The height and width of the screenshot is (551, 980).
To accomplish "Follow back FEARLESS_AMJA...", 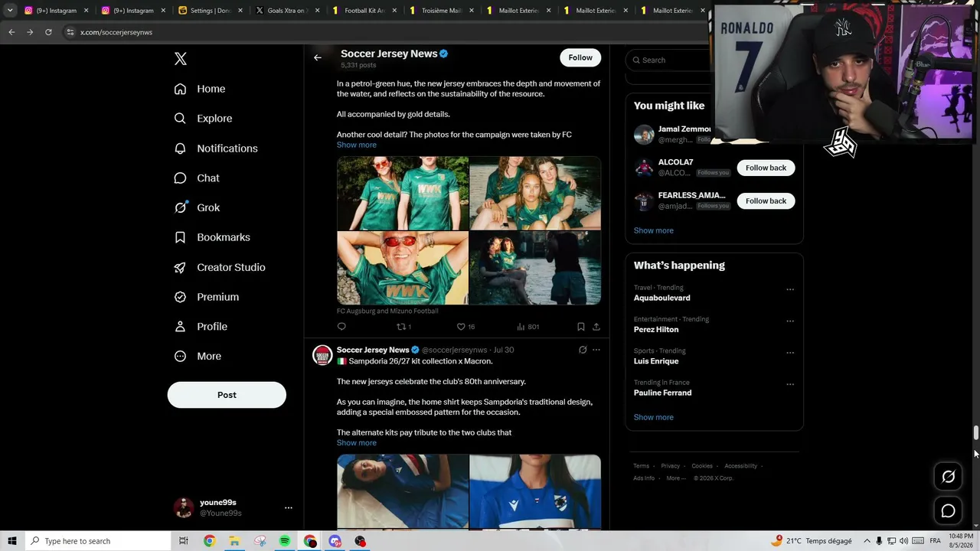I will click(766, 201).
